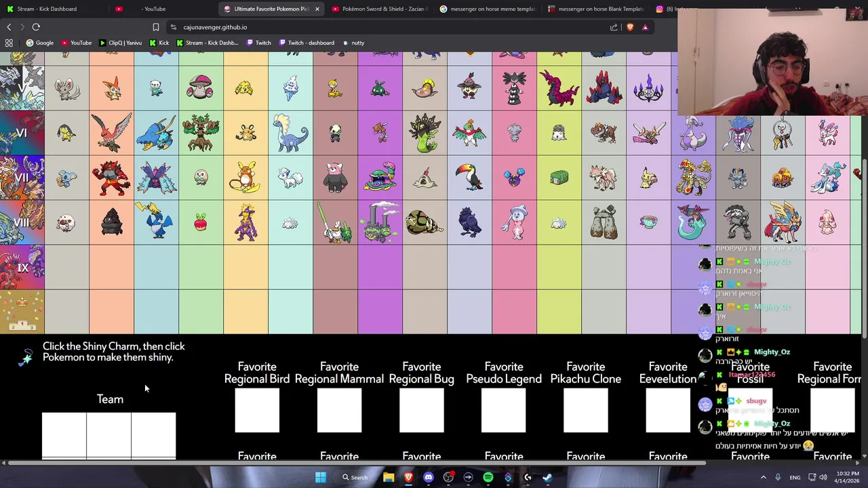Select Trevenant in the Generation VI row
The image size is (868, 488).
tap(201, 133)
